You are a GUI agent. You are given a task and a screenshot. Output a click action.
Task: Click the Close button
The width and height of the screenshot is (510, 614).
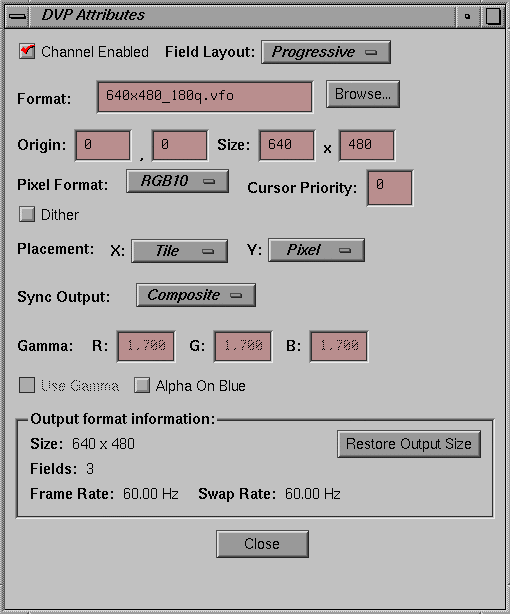pos(262,544)
